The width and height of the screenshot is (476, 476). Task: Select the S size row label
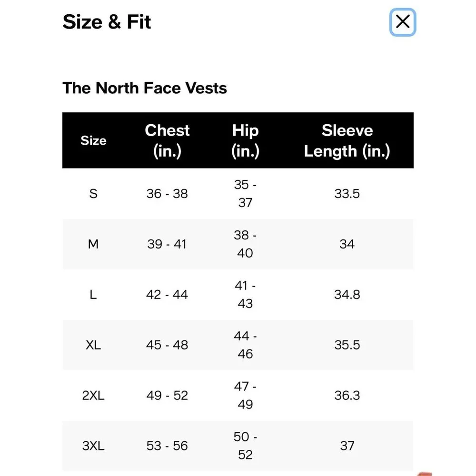click(x=93, y=194)
